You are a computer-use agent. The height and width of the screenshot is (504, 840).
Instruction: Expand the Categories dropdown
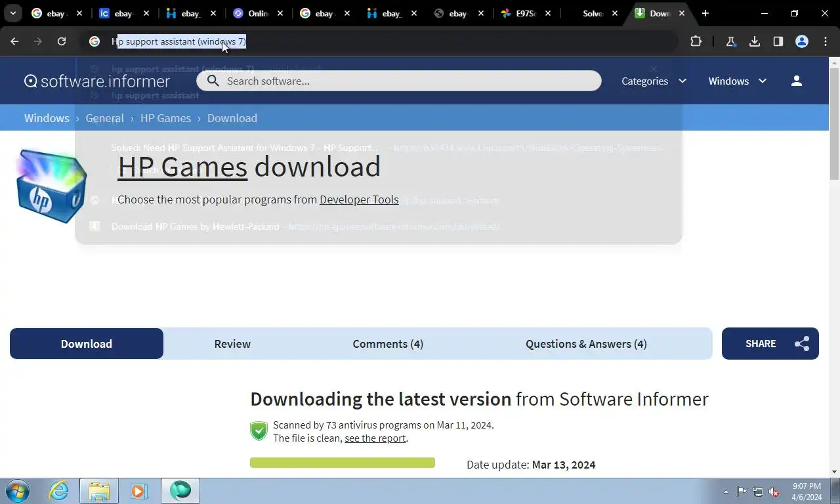point(654,81)
